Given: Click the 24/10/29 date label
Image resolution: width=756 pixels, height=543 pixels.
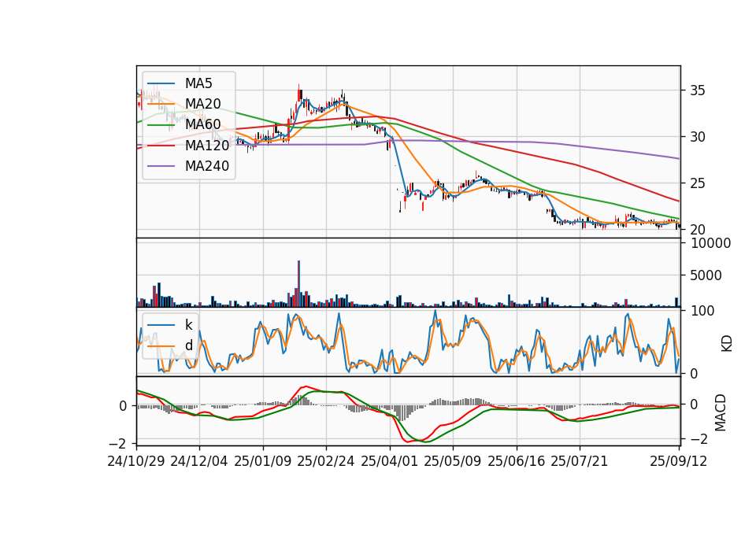Looking at the screenshot, I should [x=136, y=461].
